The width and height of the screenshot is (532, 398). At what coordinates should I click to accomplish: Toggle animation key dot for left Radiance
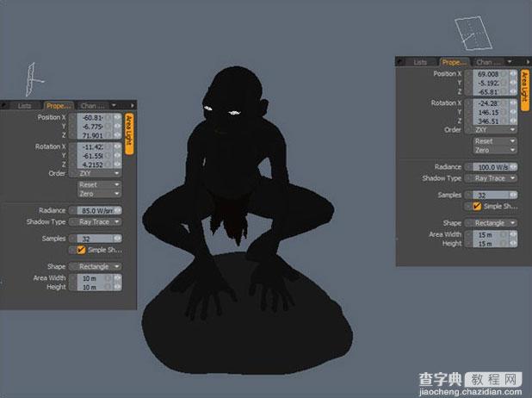click(x=73, y=210)
